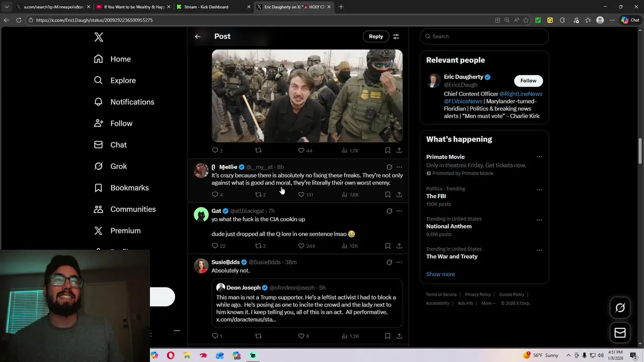Expand the tab list chevron

pos(7,7)
